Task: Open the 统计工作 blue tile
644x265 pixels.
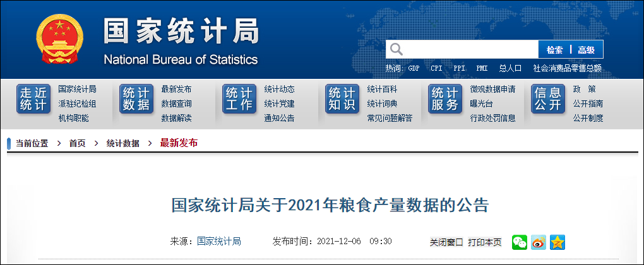Action: [239, 99]
